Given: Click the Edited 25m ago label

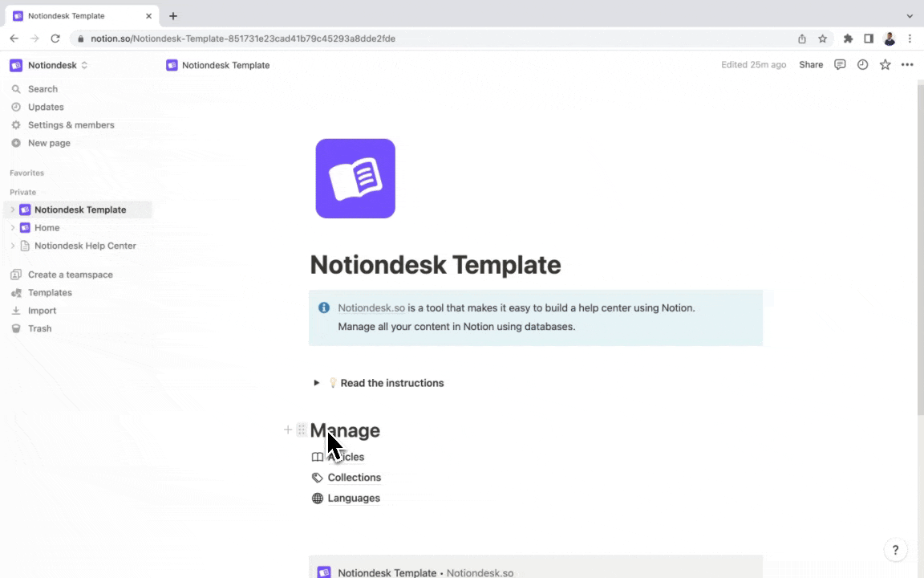Looking at the screenshot, I should click(754, 65).
